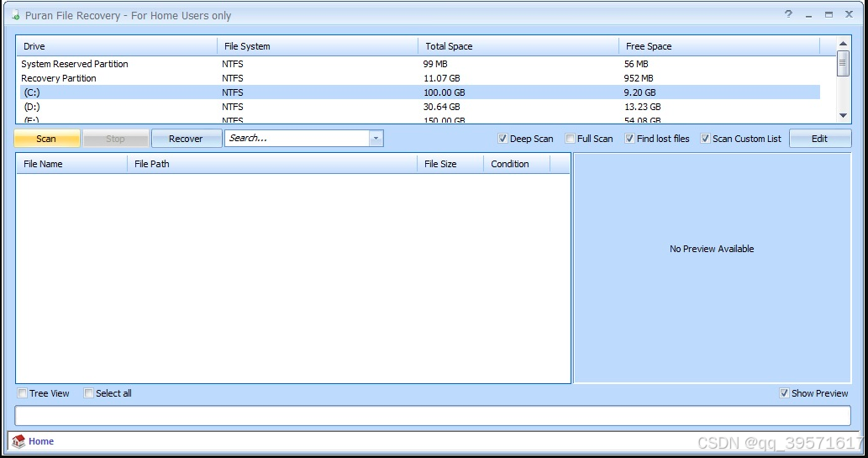Screen dimensions: 868x458
Task: Sort results by File Name column
Action: coord(72,164)
